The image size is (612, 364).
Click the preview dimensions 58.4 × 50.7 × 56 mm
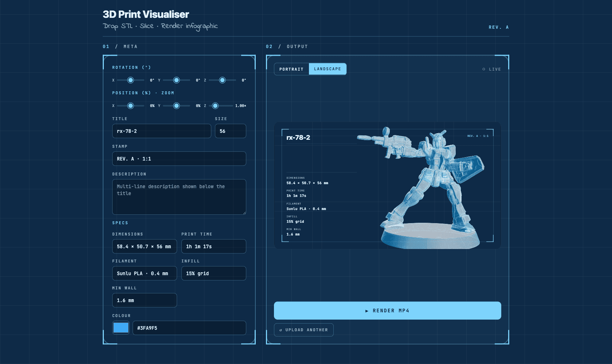coord(307,183)
